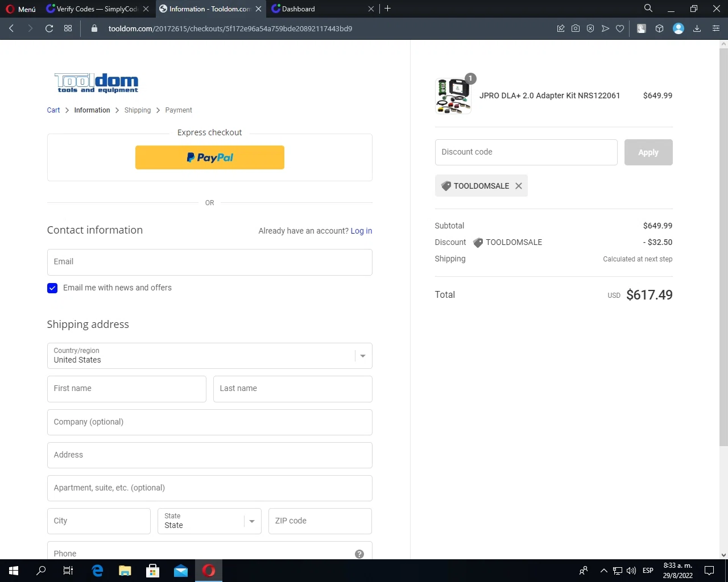Viewport: 728px width, 582px height.
Task: Click the $617.49 total amount
Action: [649, 295]
